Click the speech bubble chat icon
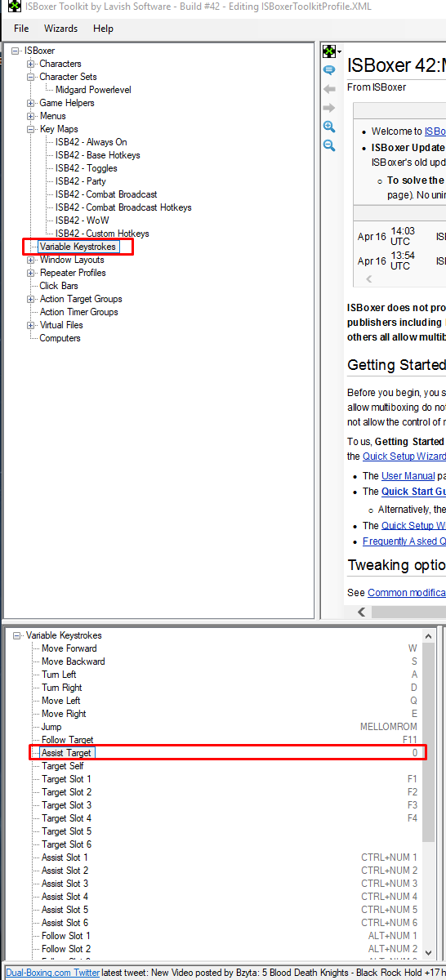The height and width of the screenshot is (980, 446). point(329,70)
